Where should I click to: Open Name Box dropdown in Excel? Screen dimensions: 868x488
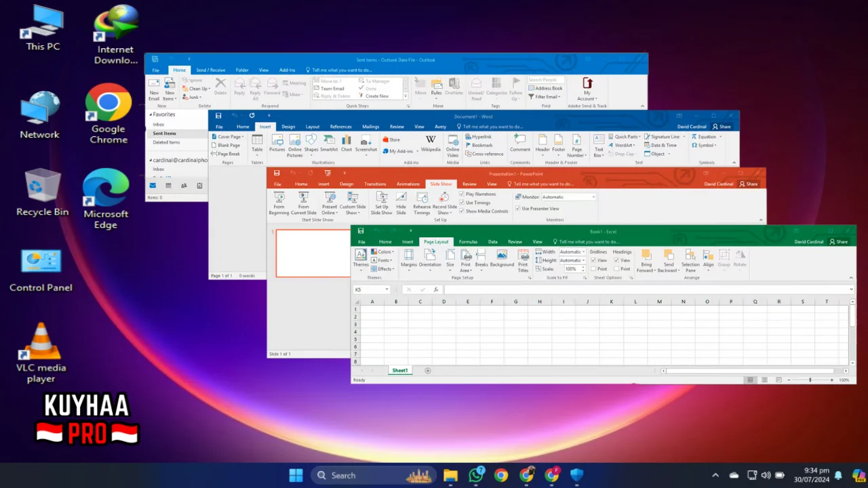coord(387,289)
